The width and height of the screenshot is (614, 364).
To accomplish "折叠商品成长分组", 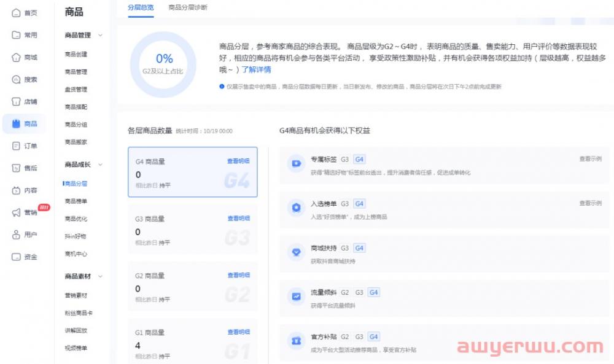I will (100, 165).
